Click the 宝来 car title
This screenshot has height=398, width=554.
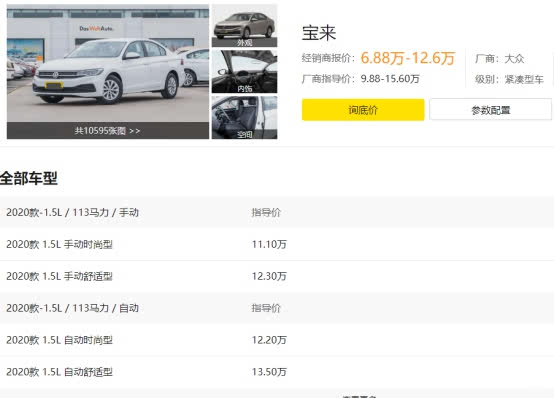click(x=319, y=33)
